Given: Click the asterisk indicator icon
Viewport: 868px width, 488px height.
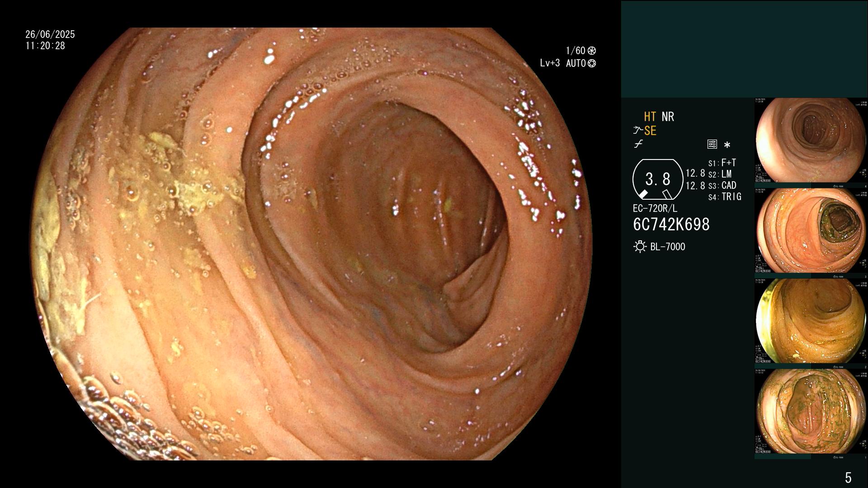Looking at the screenshot, I should (x=727, y=145).
